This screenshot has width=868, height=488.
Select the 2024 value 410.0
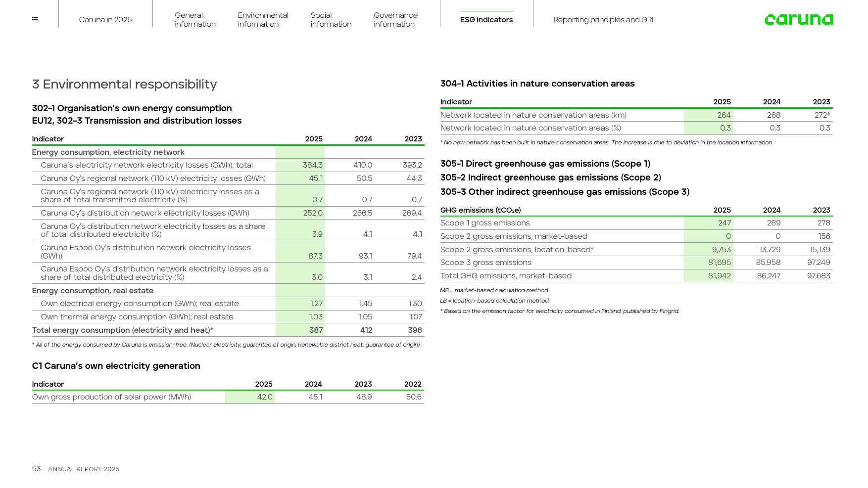(363, 165)
